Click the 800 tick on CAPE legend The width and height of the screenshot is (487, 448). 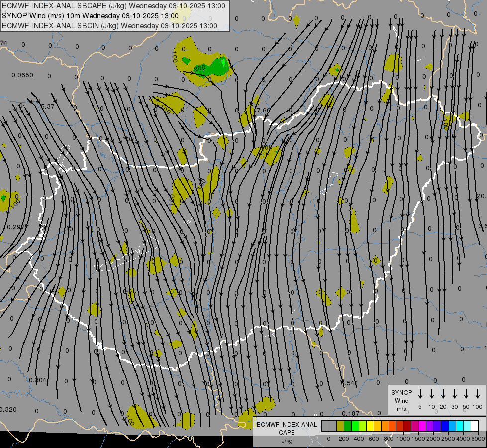tap(389, 439)
